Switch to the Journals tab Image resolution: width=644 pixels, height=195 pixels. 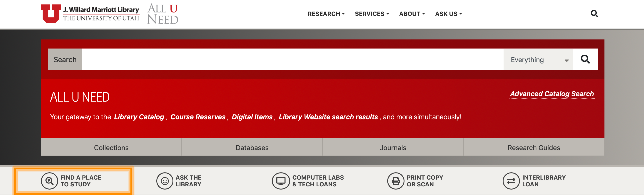[x=393, y=147]
